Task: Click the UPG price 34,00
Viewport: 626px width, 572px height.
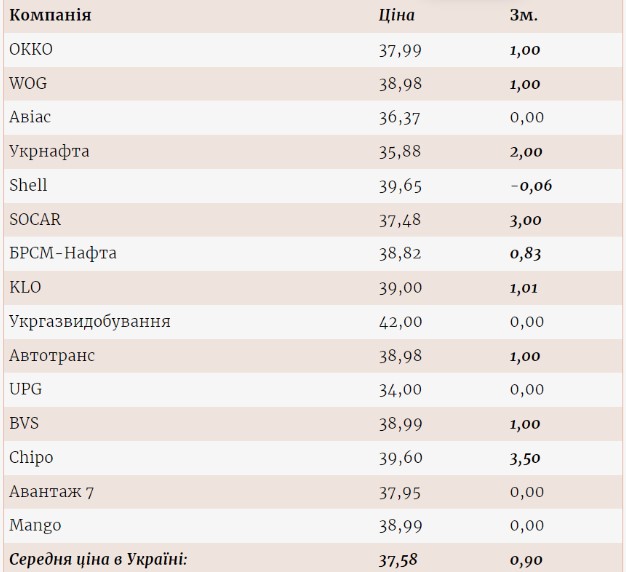Action: point(400,389)
